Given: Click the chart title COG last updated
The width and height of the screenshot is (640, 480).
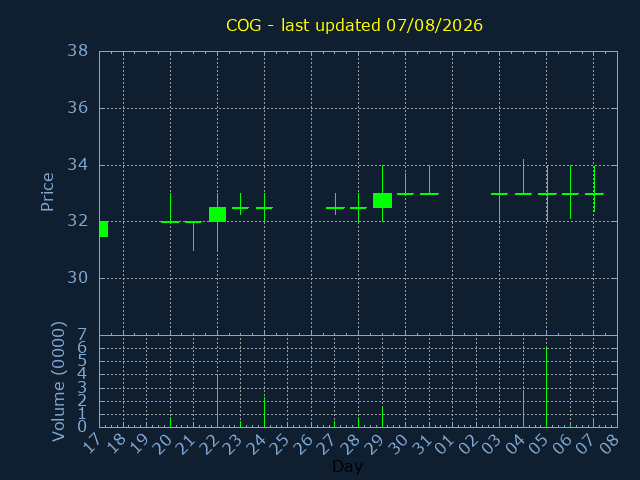Looking at the screenshot, I should pos(354,25).
